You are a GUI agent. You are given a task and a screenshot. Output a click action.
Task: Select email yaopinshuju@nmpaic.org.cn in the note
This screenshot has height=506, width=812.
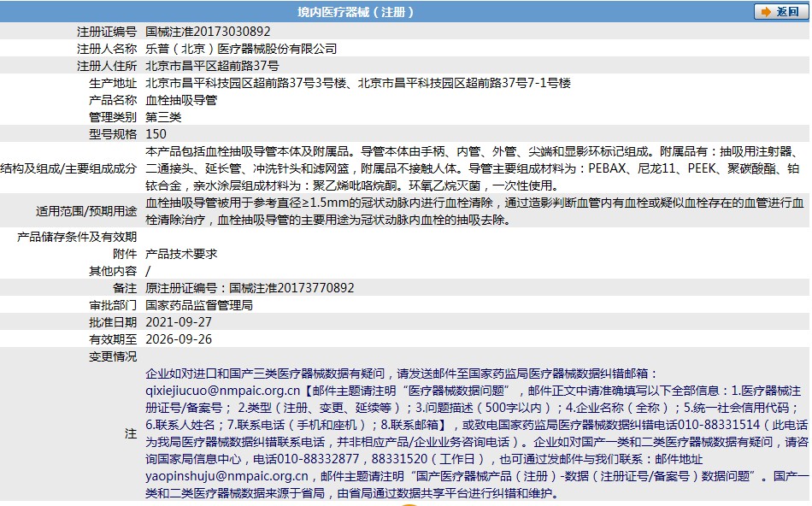point(227,476)
